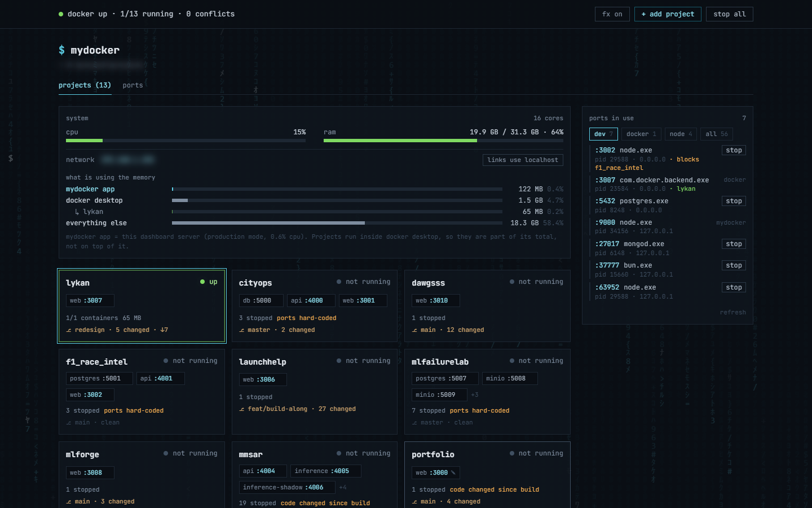Stop node.exe on port :3002

pyautogui.click(x=734, y=150)
